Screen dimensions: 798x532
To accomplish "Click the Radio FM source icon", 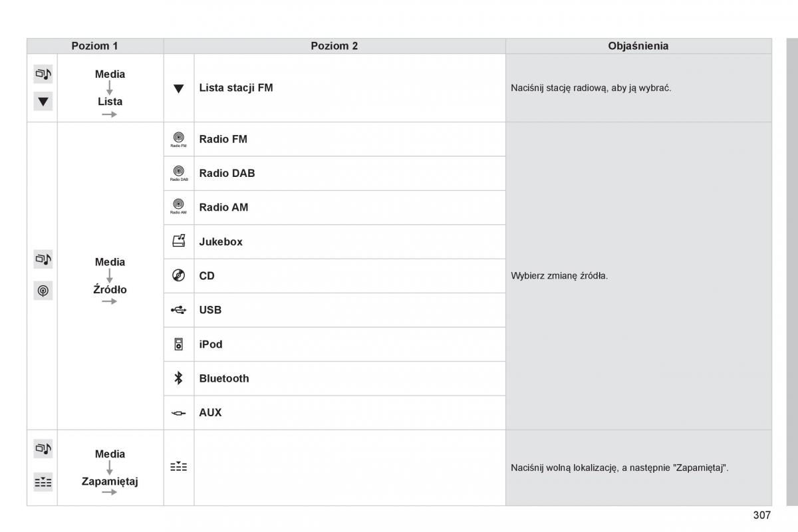I will pyautogui.click(x=178, y=139).
